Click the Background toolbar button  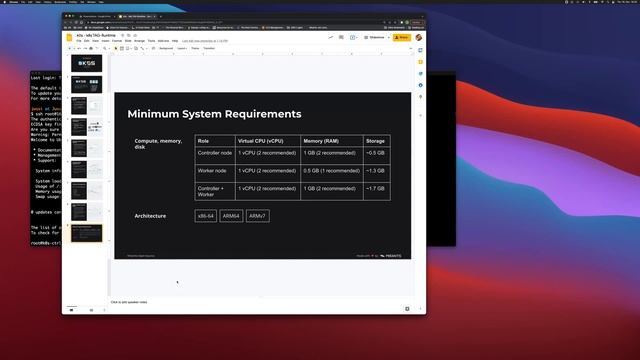166,49
